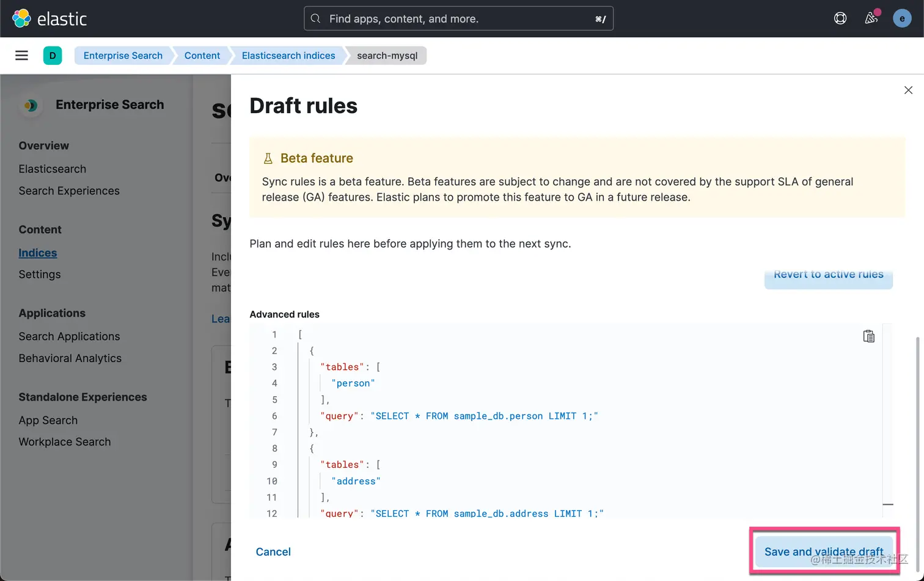Click Save and validate draft button
Screen dimensions: 924x581
824,552
